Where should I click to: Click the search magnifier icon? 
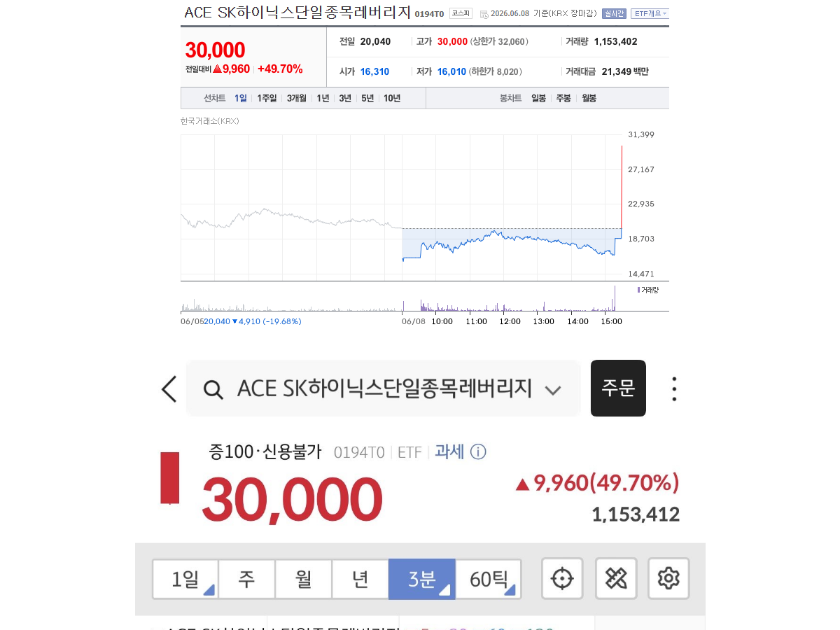[213, 389]
